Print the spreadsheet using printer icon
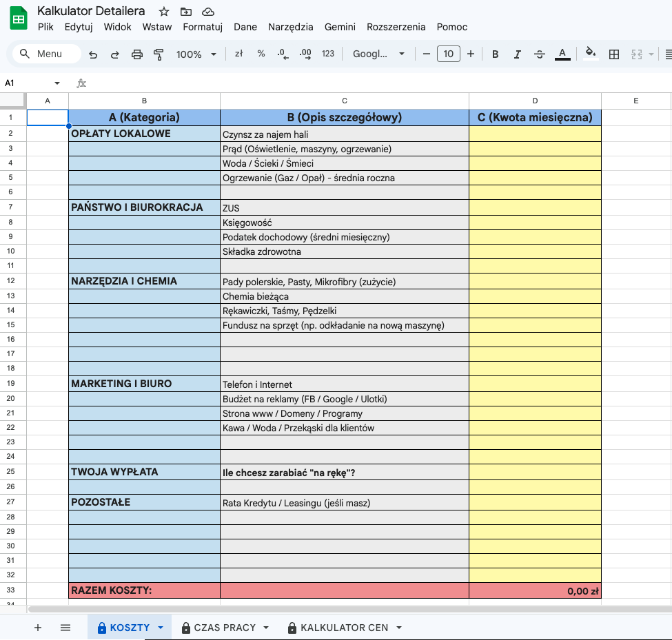672x640 pixels. [137, 54]
